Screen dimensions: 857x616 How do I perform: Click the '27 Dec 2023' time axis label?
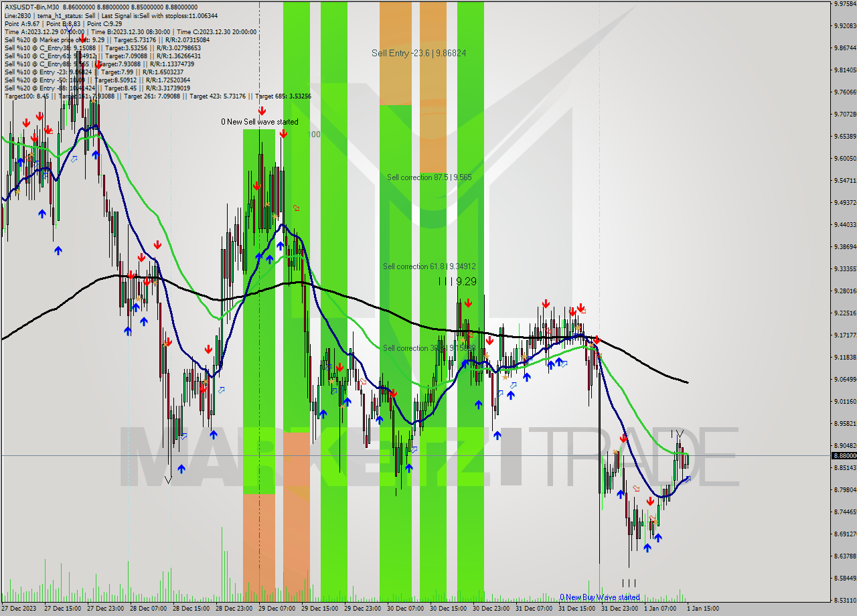click(17, 609)
